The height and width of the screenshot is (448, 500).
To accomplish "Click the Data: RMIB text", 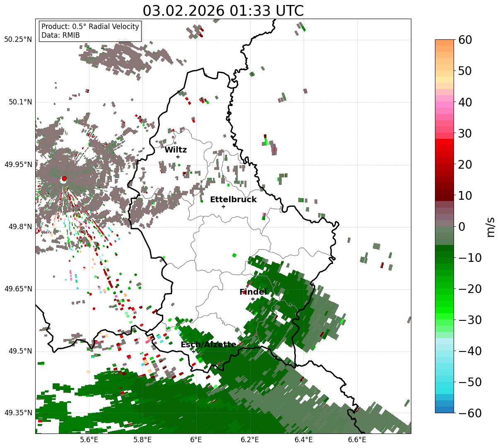I will tap(60, 36).
